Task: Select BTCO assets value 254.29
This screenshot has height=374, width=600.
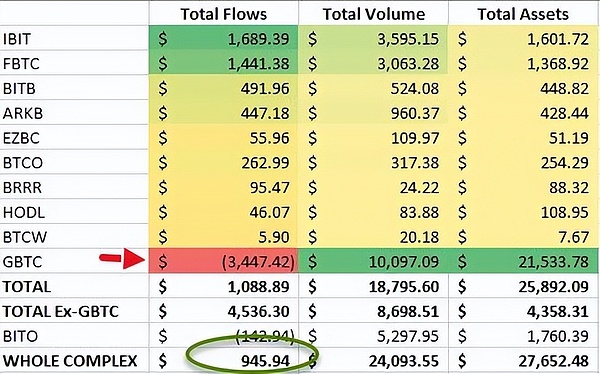Action: point(564,163)
